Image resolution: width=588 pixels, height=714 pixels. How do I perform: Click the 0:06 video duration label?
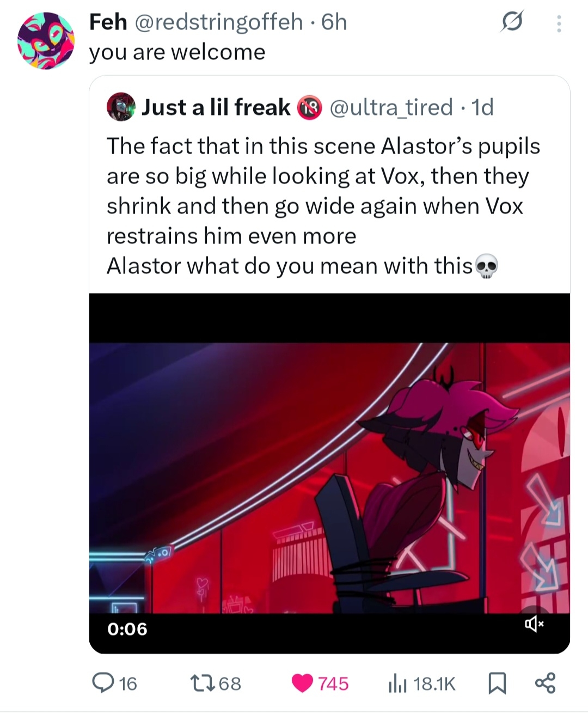[127, 628]
